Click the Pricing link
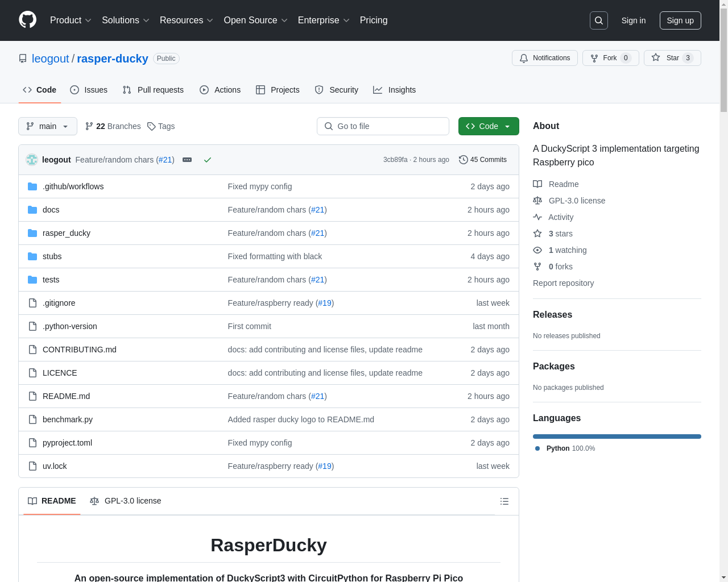Image resolution: width=728 pixels, height=582 pixels. coord(374,20)
